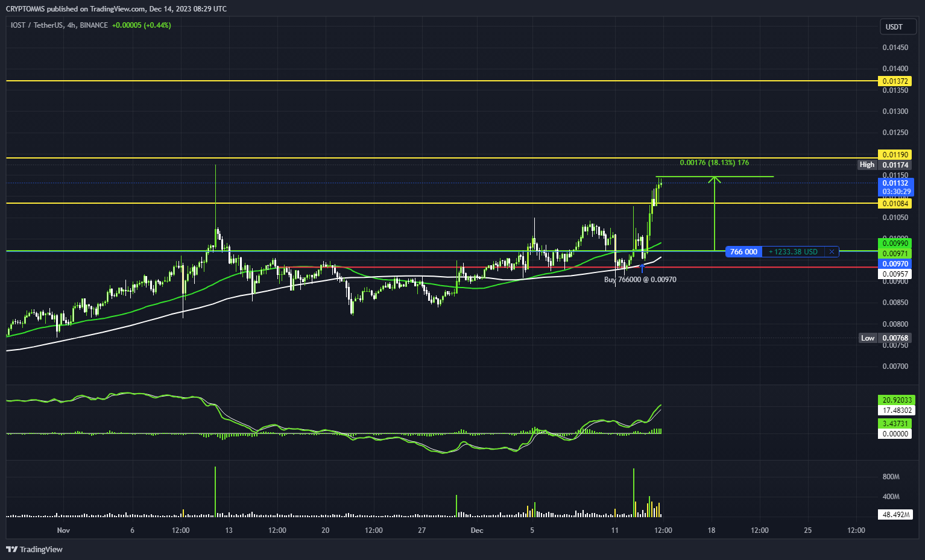Click the 400M volume axis tick

point(891,497)
